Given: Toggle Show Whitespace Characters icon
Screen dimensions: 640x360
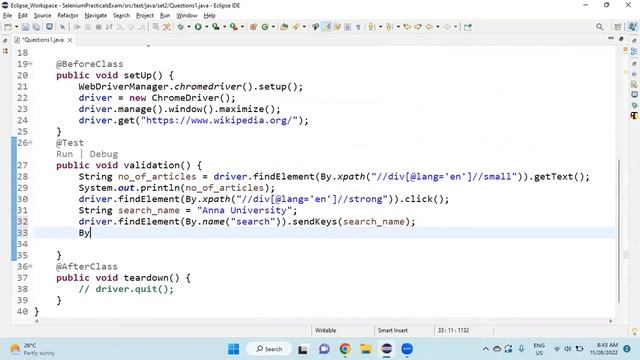Looking at the screenshot, I should (x=358, y=27).
